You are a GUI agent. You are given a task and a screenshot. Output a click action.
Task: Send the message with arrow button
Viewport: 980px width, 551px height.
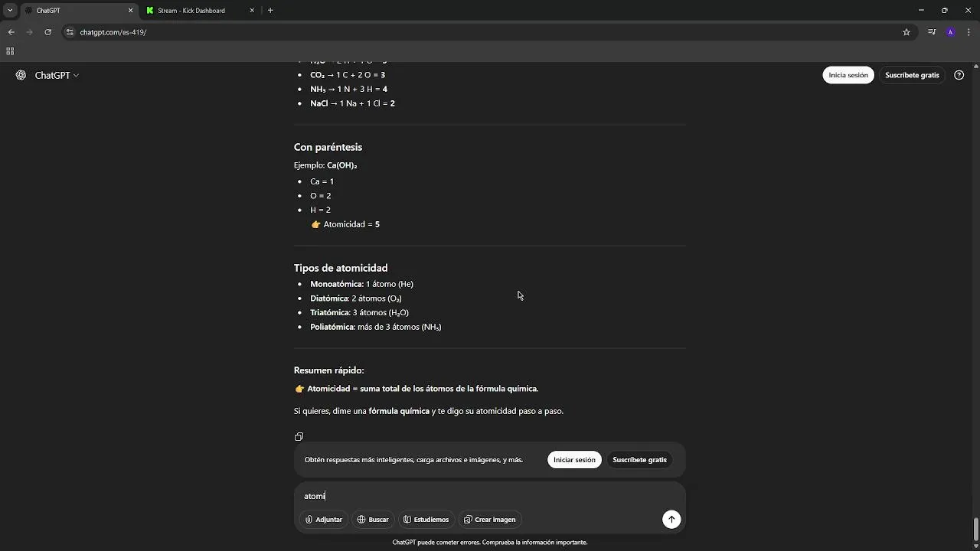[x=671, y=520]
